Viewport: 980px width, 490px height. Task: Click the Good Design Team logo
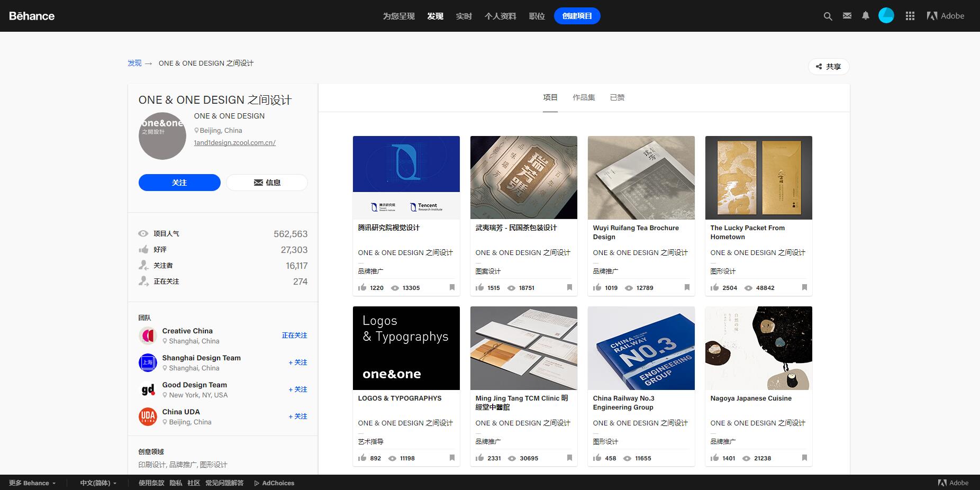pos(148,389)
